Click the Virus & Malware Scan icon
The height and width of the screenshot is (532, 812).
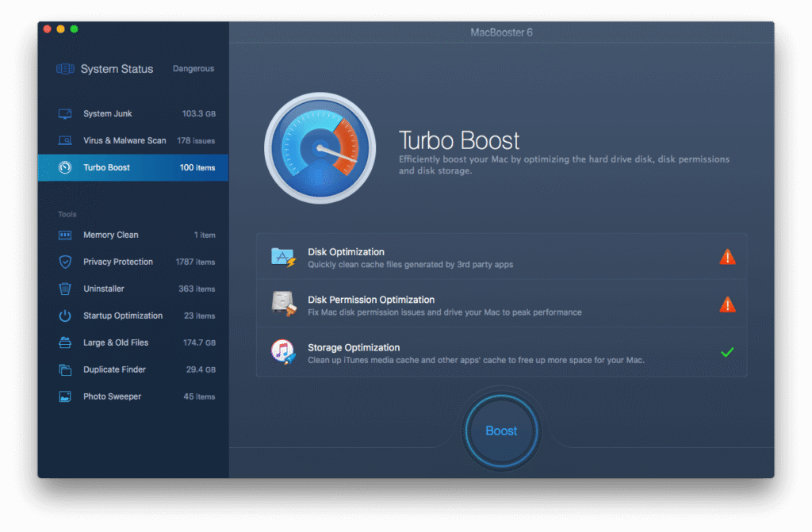65,141
